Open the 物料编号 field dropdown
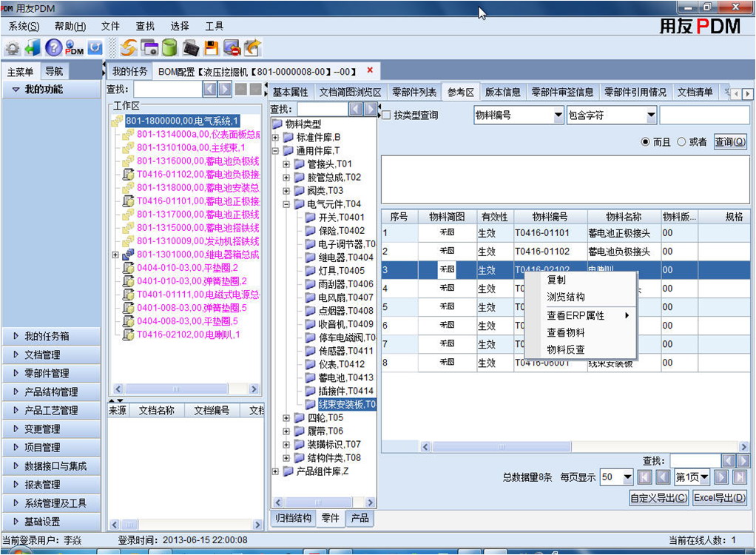 click(558, 115)
